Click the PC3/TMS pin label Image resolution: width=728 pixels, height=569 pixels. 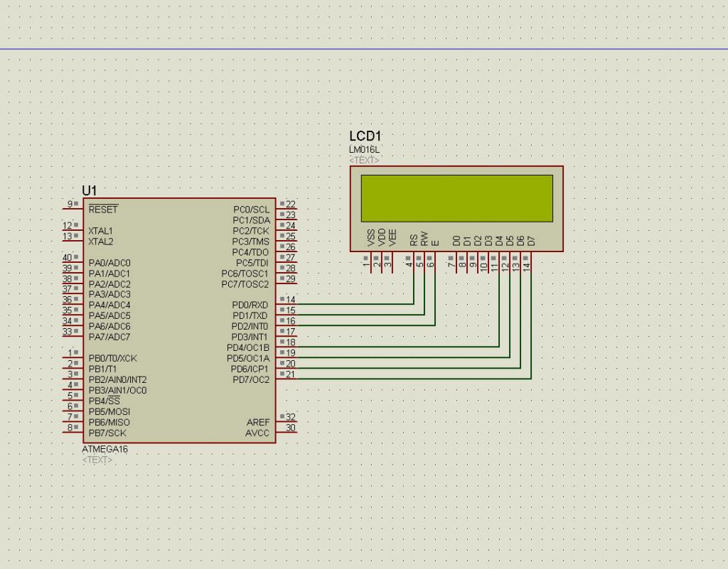(x=251, y=241)
